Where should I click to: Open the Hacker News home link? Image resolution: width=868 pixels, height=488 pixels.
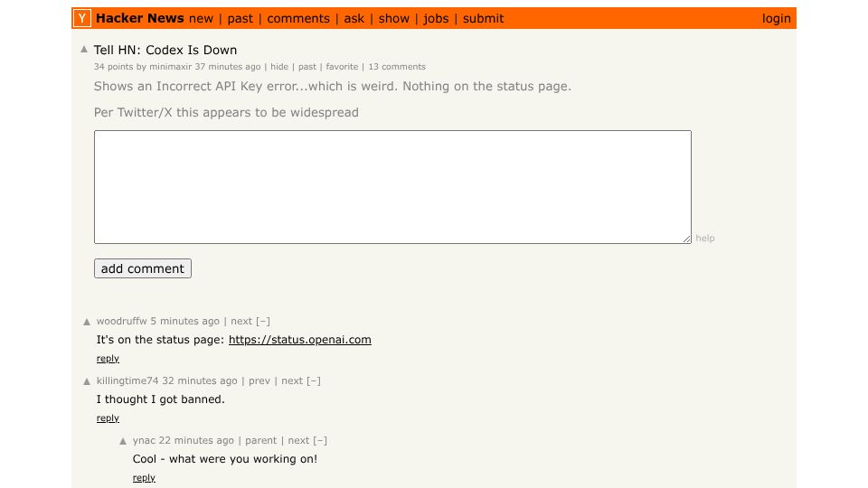[139, 18]
